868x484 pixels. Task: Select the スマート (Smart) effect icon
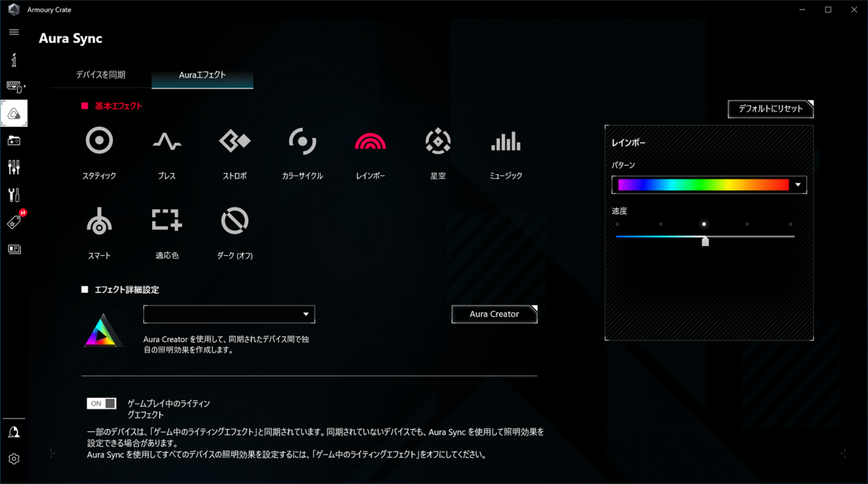pyautogui.click(x=99, y=221)
